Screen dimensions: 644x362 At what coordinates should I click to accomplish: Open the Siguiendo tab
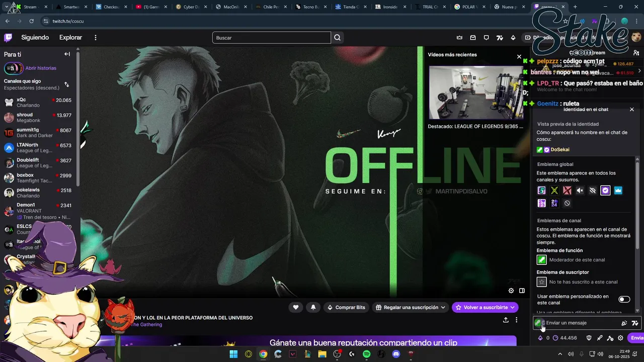[x=35, y=38]
